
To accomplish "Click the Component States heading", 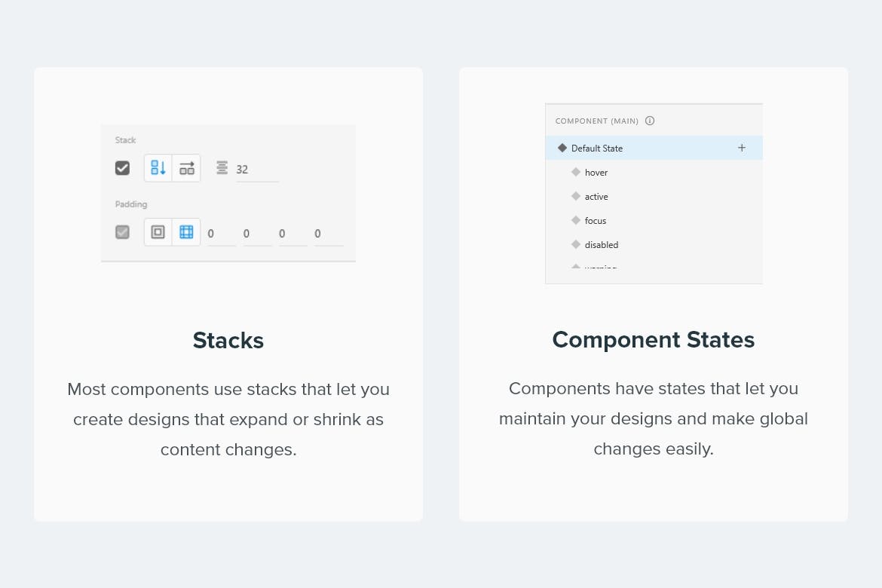I will [653, 340].
